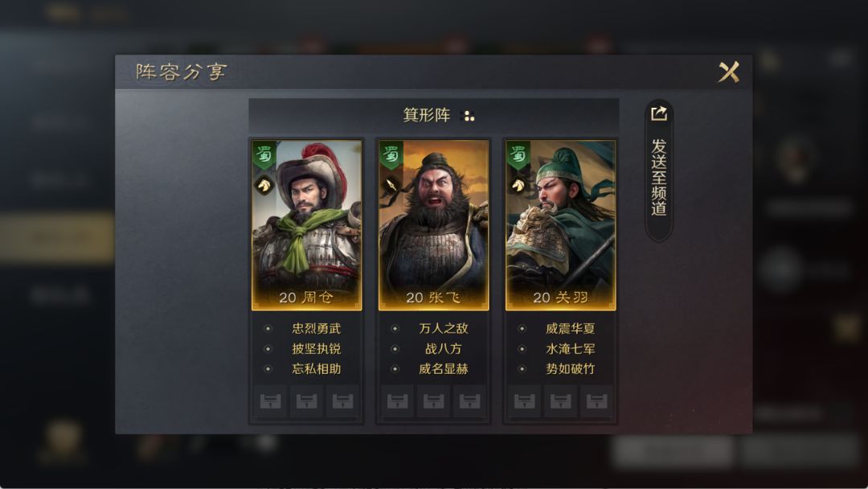Select the 周仓 hero card portrait
Image resolution: width=868 pixels, height=489 pixels.
click(x=307, y=225)
